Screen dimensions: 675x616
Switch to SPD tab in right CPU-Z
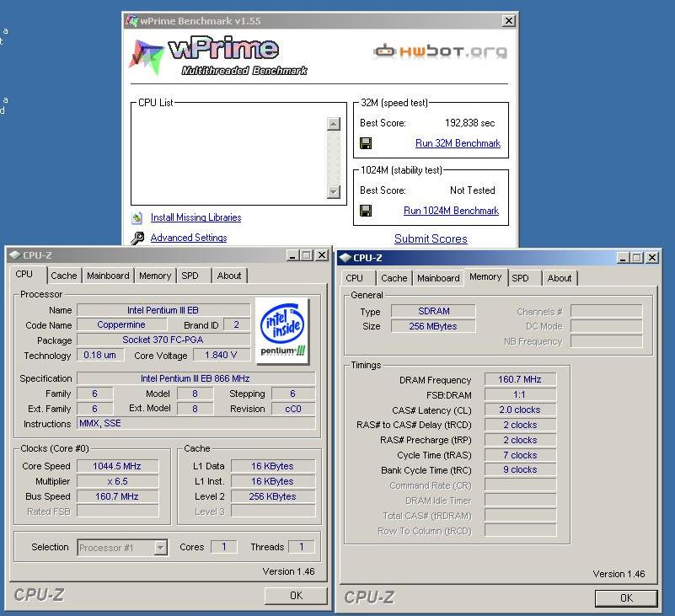click(520, 279)
